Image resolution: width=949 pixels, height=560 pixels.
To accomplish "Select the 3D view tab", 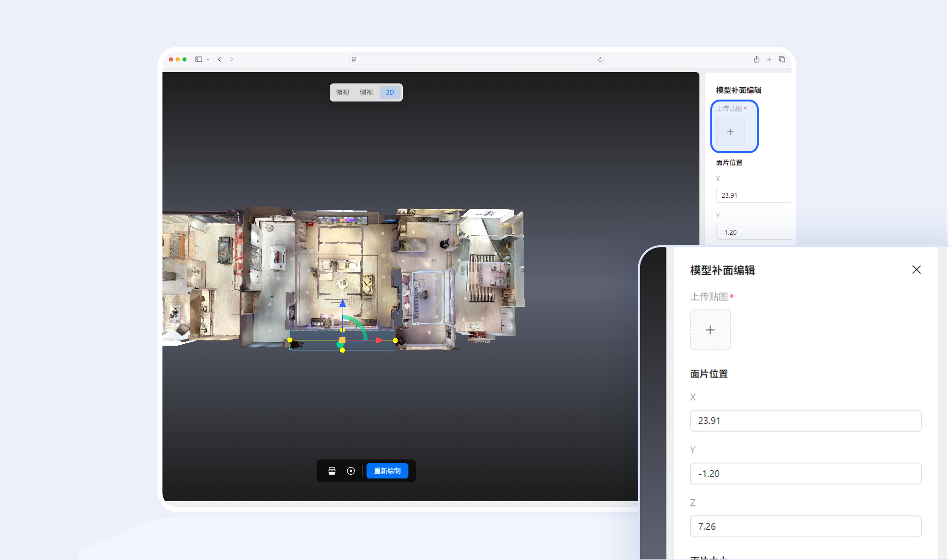I will (390, 92).
